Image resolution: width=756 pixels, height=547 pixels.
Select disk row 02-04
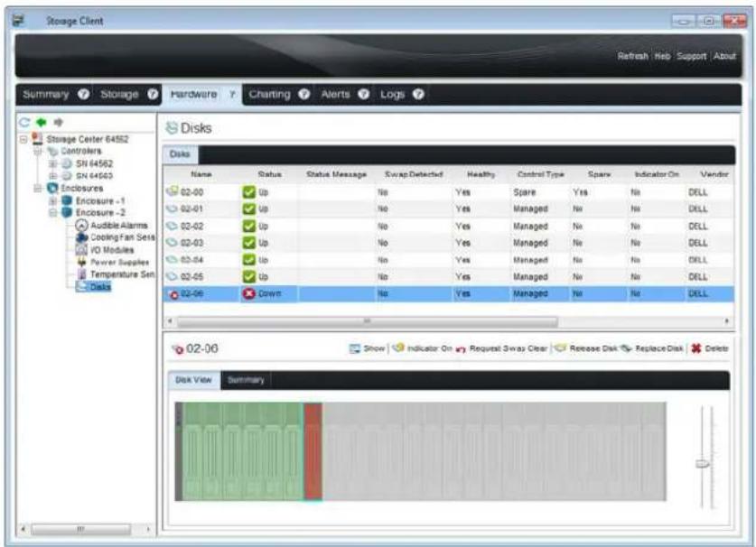(448, 260)
